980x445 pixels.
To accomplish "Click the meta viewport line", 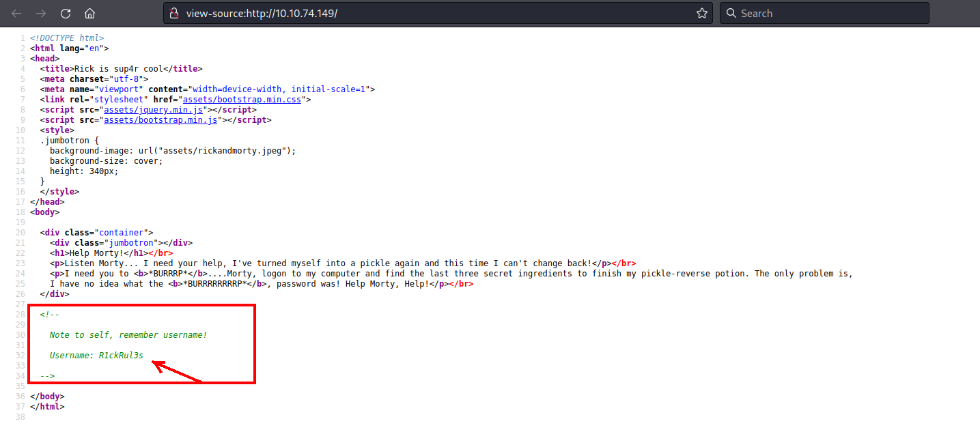I will click(x=208, y=89).
